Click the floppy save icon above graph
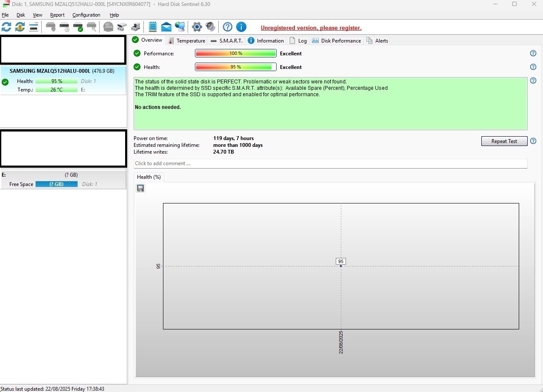543x392 pixels. click(140, 188)
